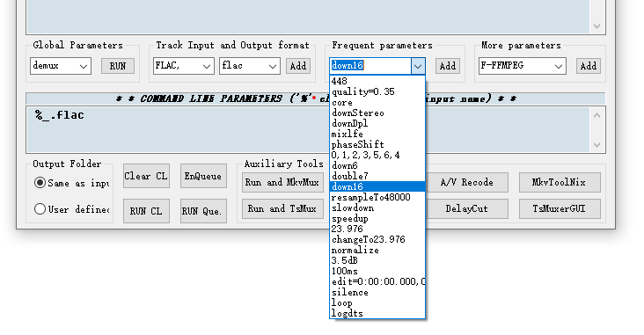Select silence from the dropdown list

coord(377,292)
